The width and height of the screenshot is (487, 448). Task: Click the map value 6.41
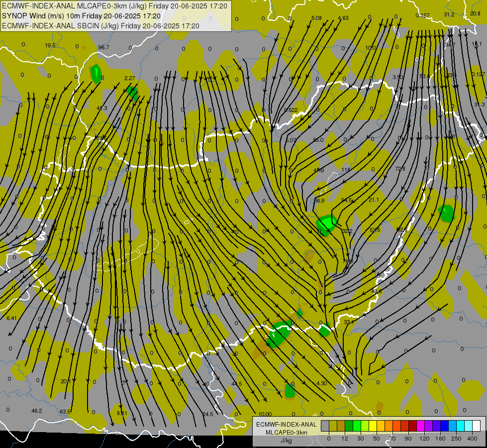[x=11, y=318]
